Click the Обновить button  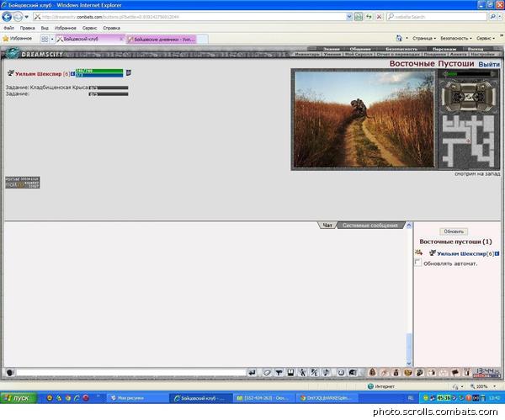[454, 231]
